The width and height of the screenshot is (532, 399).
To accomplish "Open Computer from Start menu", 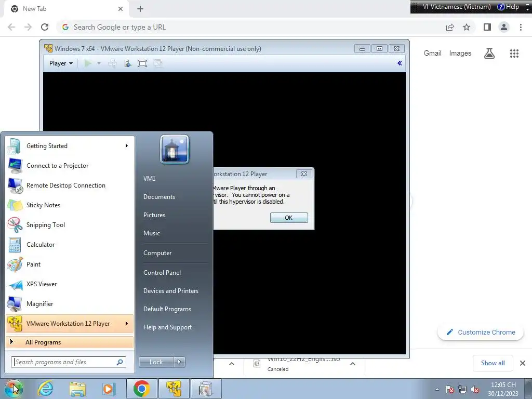I will tap(157, 253).
